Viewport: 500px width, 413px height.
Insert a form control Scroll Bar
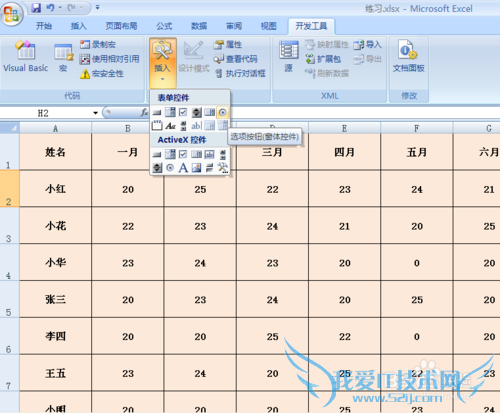[x=183, y=126]
